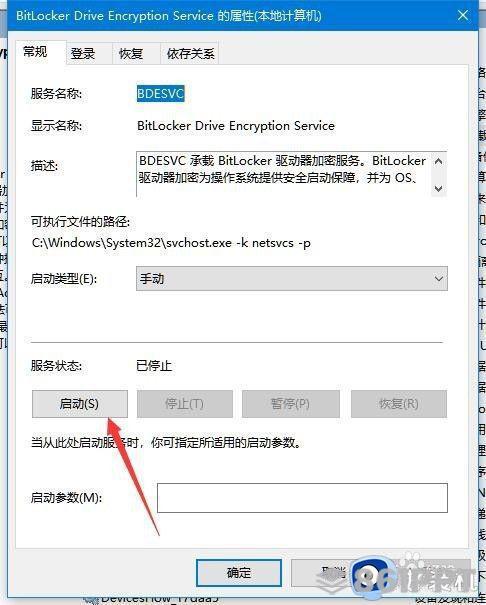The image size is (486, 605).
Task: Click the svchost.exe executable path text
Action: coord(171,243)
